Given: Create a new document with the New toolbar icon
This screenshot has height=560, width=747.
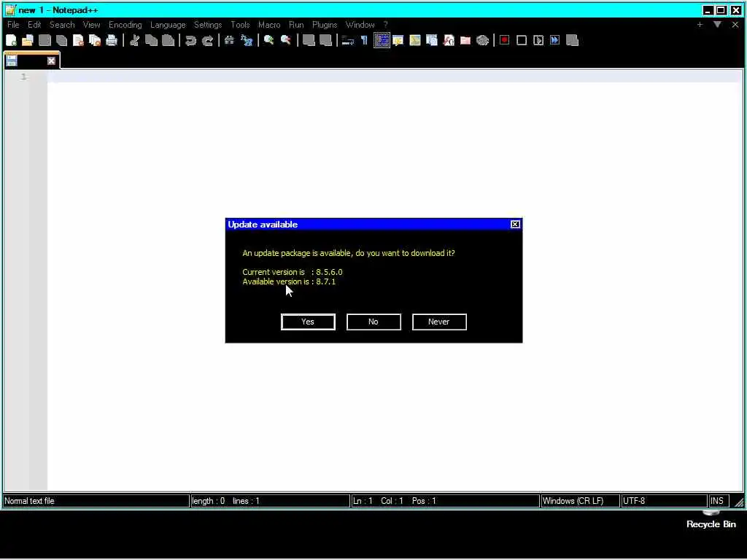Looking at the screenshot, I should (x=12, y=41).
